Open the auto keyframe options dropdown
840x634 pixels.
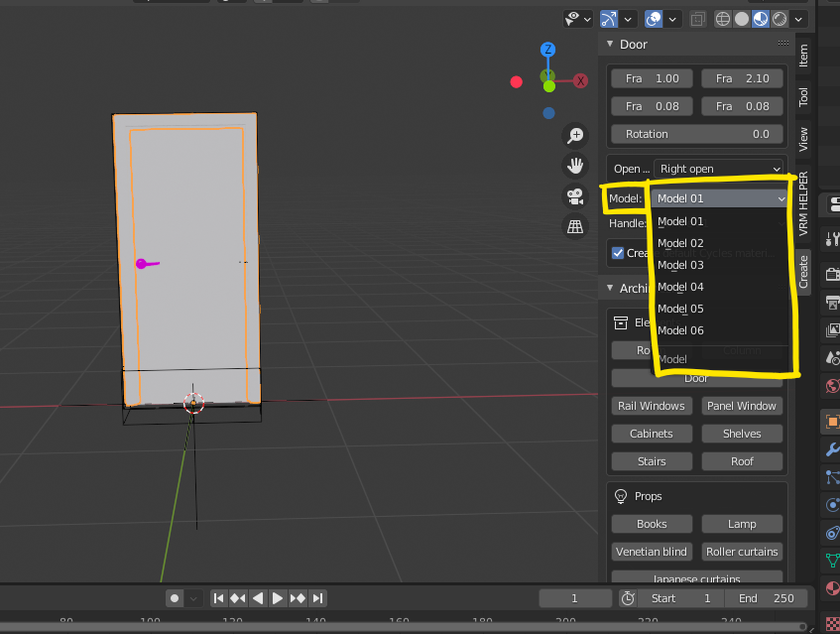pyautogui.click(x=193, y=598)
